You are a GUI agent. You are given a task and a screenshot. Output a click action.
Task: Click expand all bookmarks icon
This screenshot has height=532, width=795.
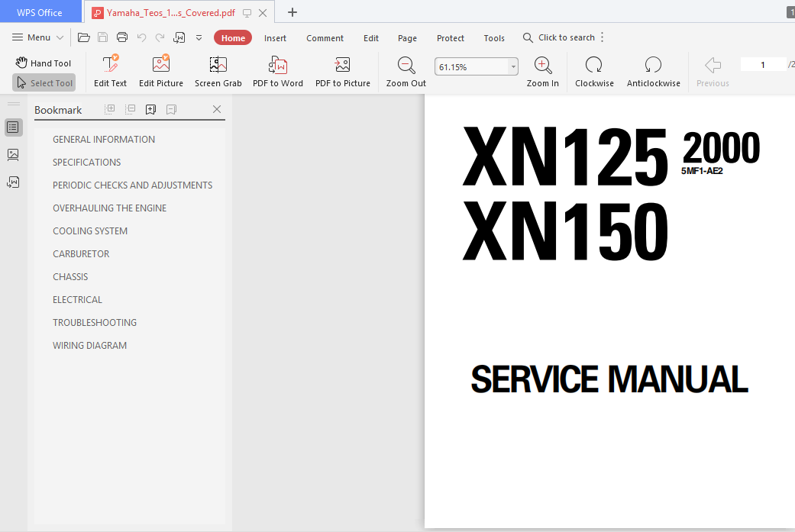pos(109,109)
